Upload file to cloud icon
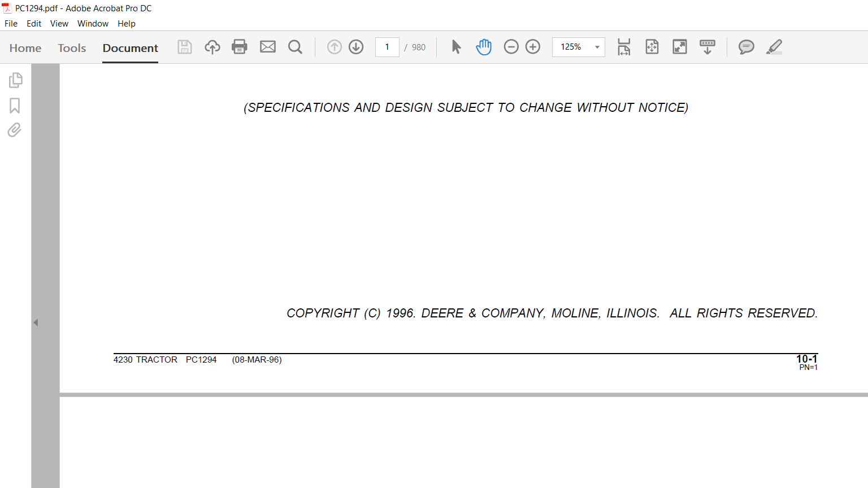Image resolution: width=868 pixels, height=488 pixels. (x=212, y=47)
